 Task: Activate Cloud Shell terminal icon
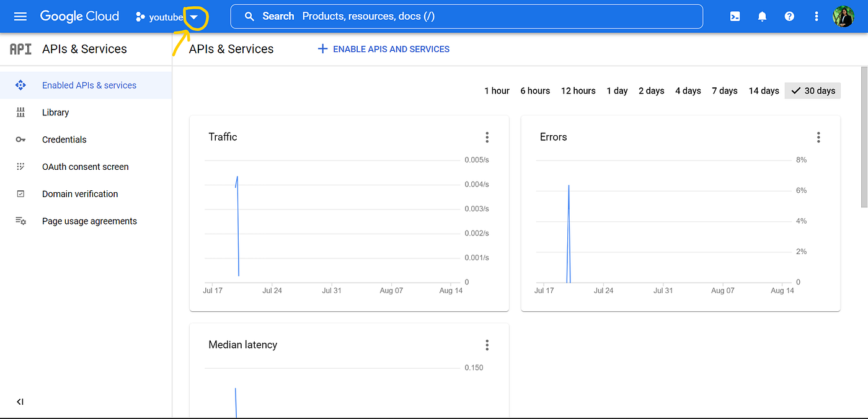click(735, 17)
